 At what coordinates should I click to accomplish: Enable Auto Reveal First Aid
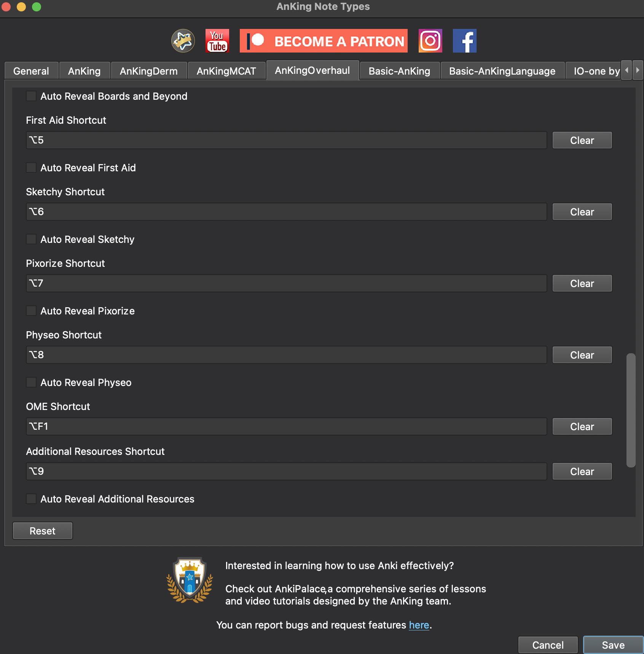(x=31, y=167)
